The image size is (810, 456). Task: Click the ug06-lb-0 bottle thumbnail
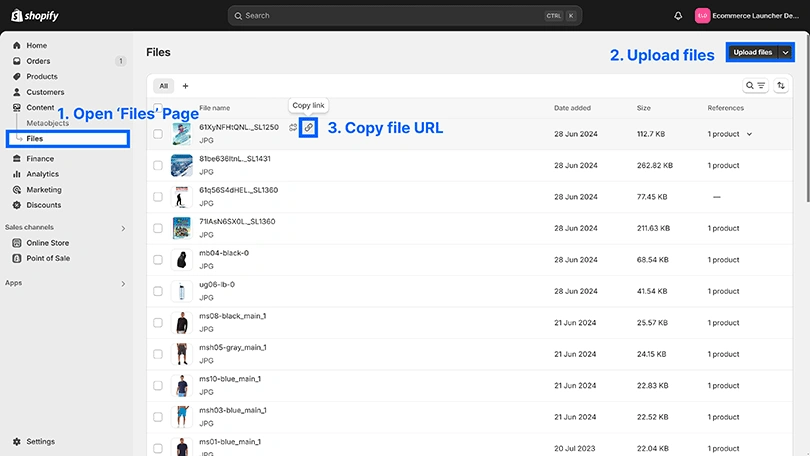pyautogui.click(x=181, y=291)
